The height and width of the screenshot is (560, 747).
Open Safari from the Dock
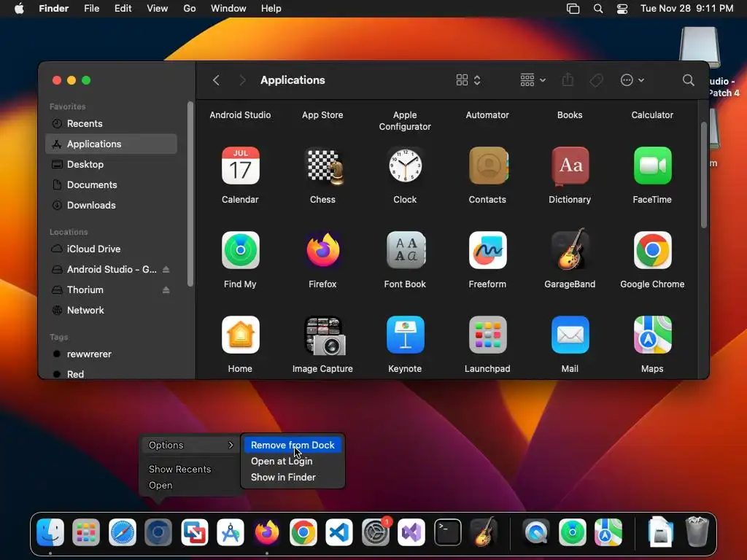[x=123, y=532]
